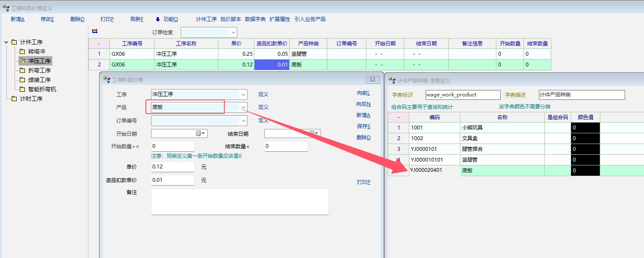Collapse the 计件工序 tree node
This screenshot has width=644, height=258.
[x=6, y=42]
